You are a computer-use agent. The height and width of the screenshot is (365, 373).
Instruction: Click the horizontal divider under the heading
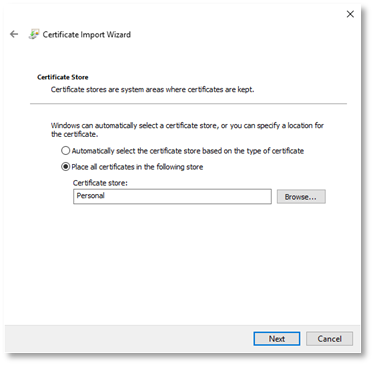coord(188,104)
